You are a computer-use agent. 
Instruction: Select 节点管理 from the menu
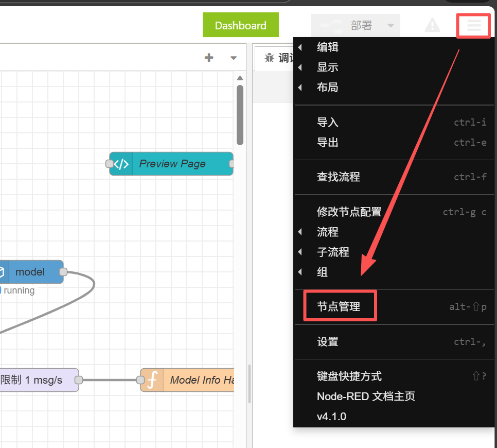339,306
